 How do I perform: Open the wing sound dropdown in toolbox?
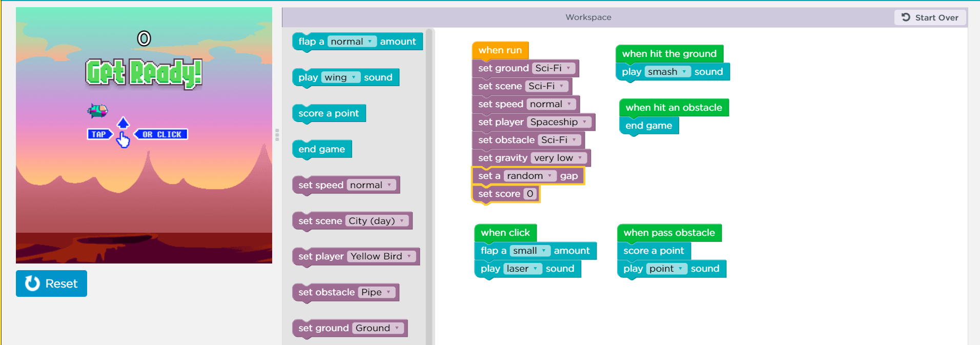[340, 77]
